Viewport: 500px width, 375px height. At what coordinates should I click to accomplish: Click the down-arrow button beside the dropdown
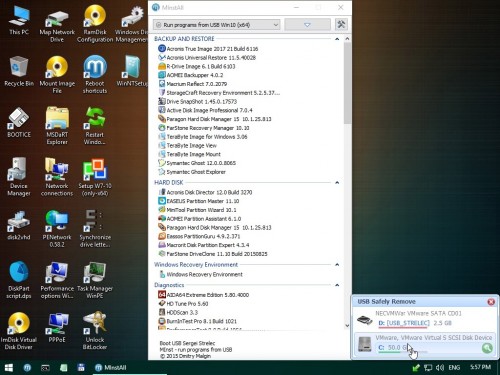[307, 25]
